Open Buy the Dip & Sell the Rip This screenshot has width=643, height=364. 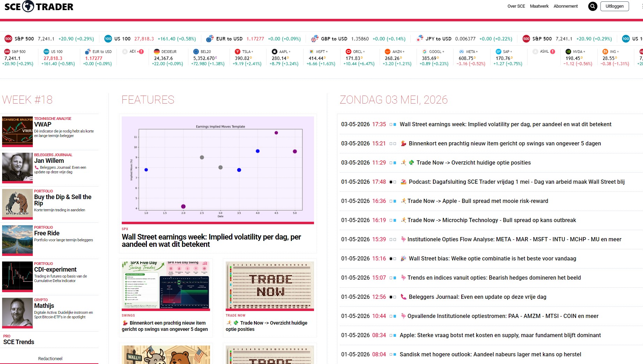coord(63,200)
